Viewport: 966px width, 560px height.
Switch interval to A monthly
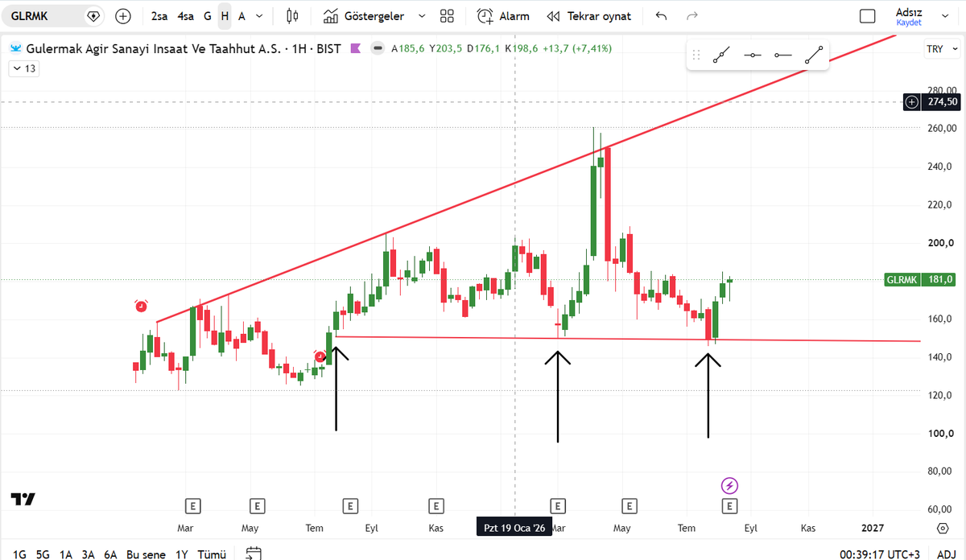(x=242, y=16)
